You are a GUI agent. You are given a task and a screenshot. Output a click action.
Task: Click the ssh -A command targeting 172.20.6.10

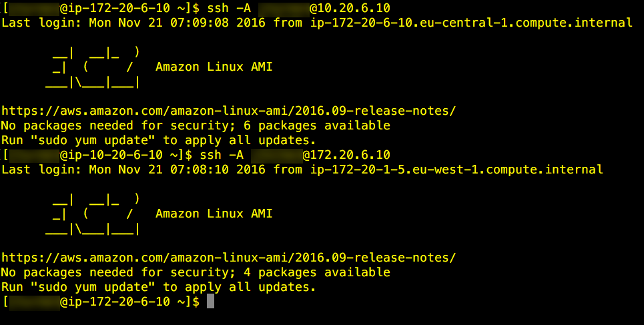pos(295,155)
